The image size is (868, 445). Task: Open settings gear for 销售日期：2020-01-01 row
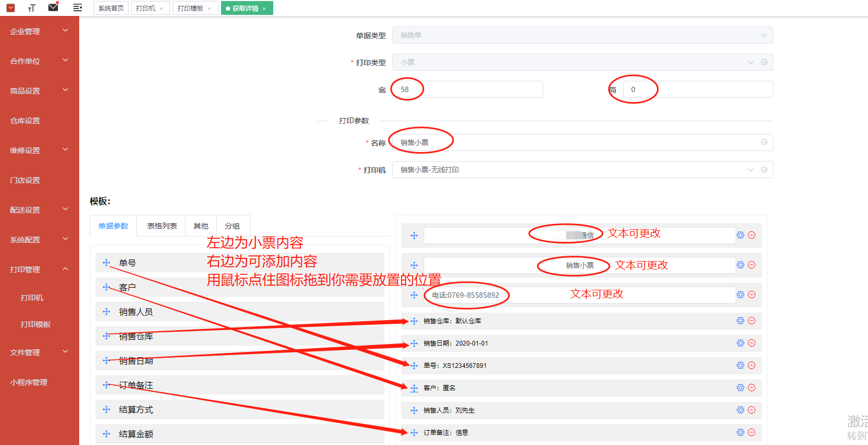coord(740,343)
